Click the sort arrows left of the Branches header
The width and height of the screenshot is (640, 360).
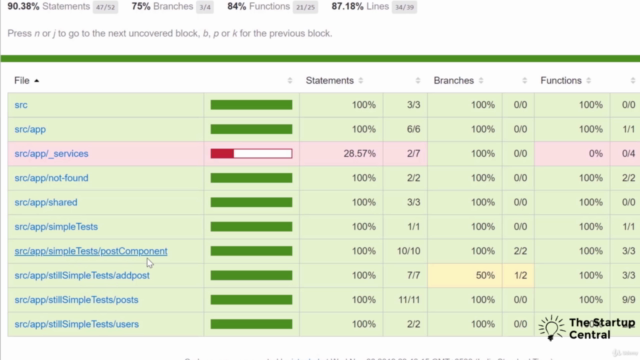[x=418, y=81]
